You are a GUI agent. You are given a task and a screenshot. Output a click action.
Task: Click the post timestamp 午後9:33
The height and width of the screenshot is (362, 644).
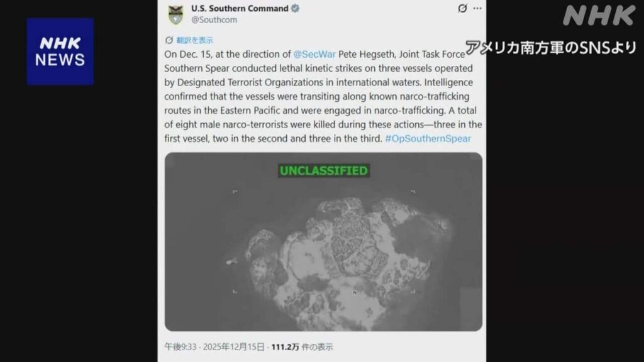180,347
